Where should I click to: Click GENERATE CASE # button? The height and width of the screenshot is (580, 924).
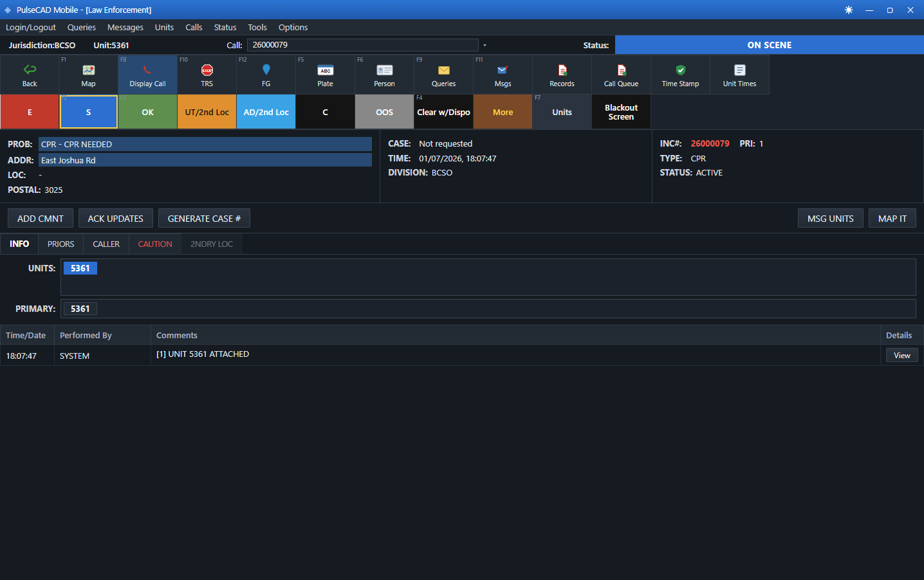(204, 219)
